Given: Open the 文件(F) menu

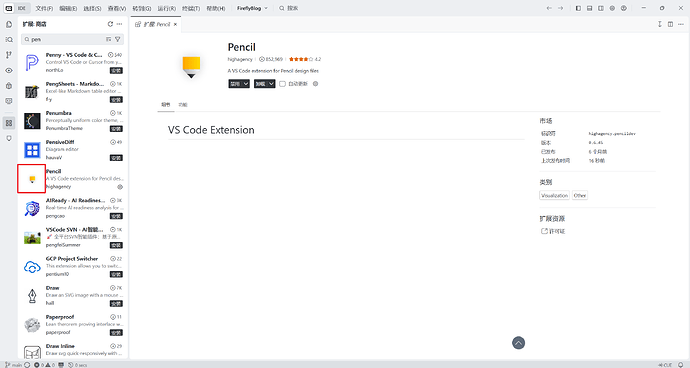Looking at the screenshot, I should pyautogui.click(x=44, y=8).
